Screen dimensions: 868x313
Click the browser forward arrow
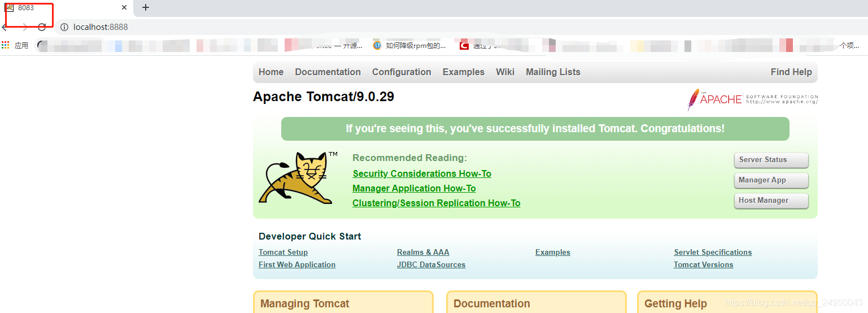[24, 27]
